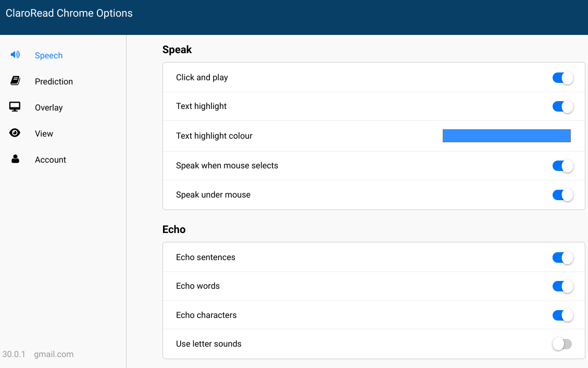The image size is (588, 368).
Task: Click the Overlay monitor icon
Action: pyautogui.click(x=15, y=107)
